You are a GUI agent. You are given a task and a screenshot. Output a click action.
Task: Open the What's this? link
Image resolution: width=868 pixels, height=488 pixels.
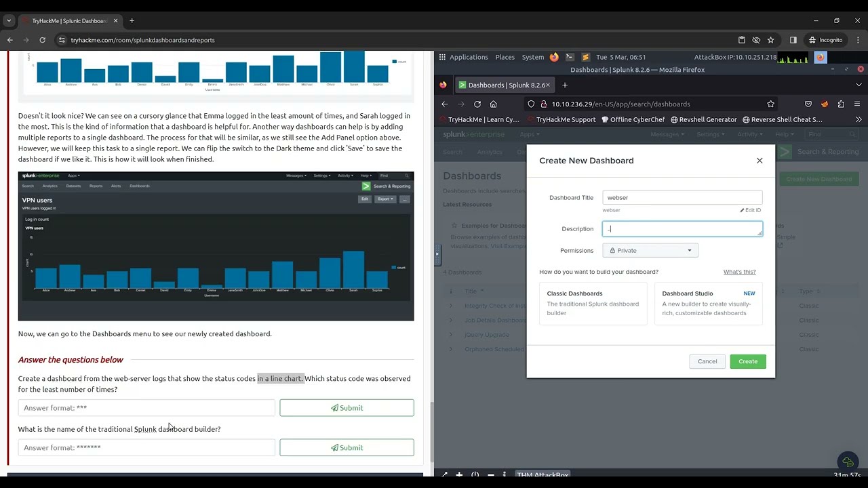pos(739,272)
